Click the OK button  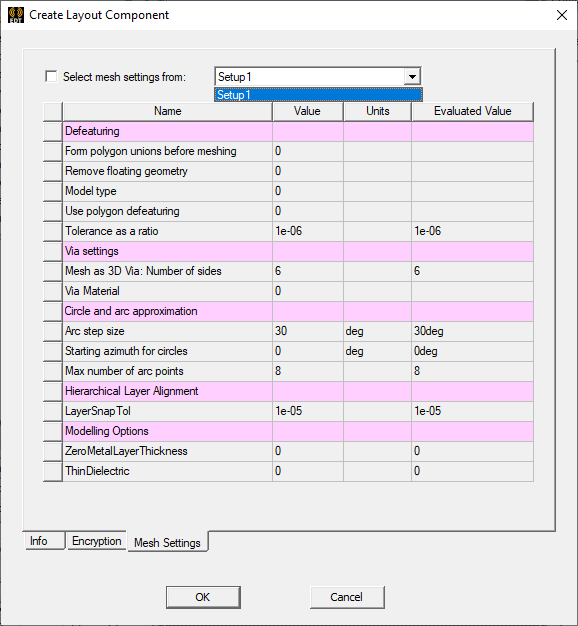pos(203,597)
